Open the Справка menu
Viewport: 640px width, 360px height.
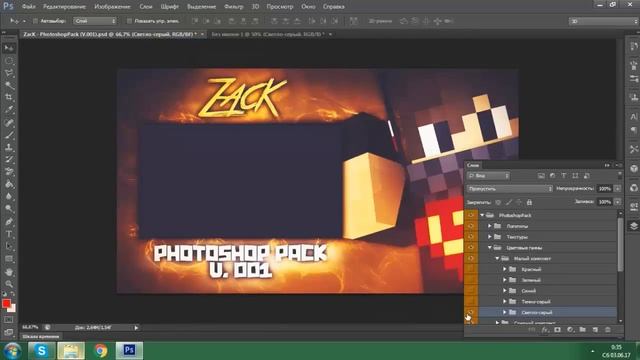click(333, 7)
